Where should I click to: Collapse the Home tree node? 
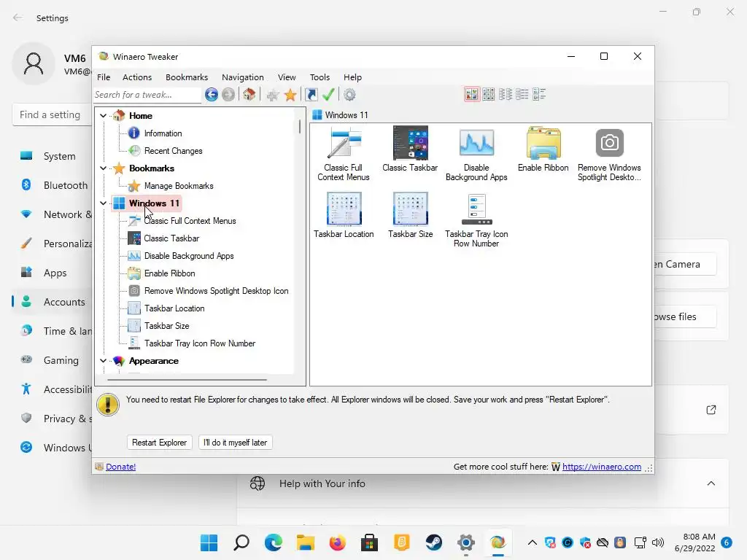pyautogui.click(x=103, y=116)
